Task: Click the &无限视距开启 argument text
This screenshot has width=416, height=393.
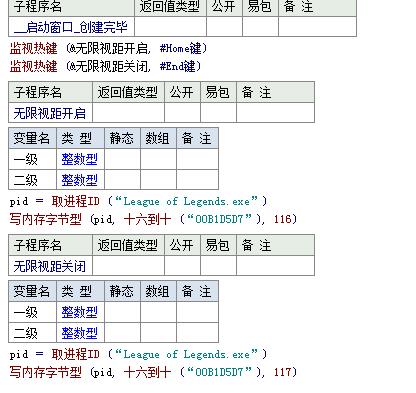Action: click(x=108, y=49)
